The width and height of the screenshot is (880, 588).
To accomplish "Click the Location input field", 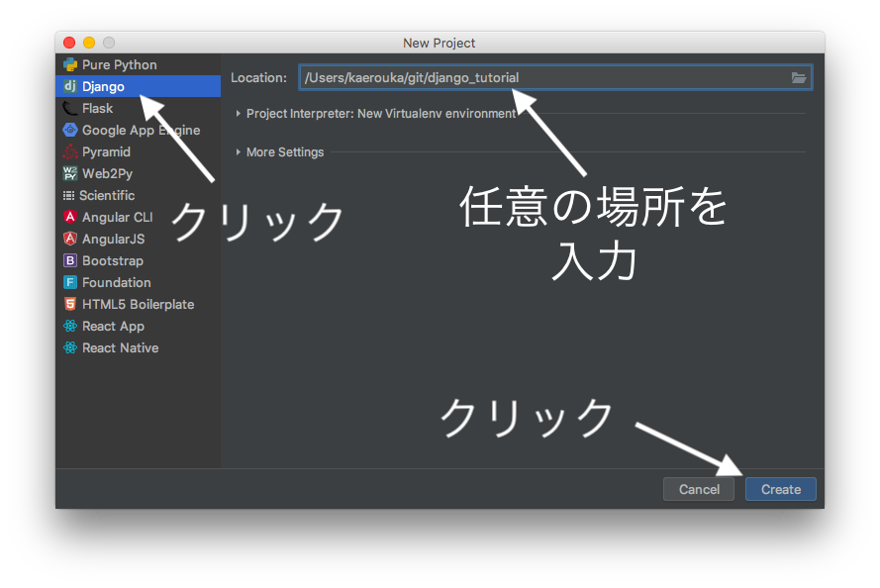I will tap(495, 76).
